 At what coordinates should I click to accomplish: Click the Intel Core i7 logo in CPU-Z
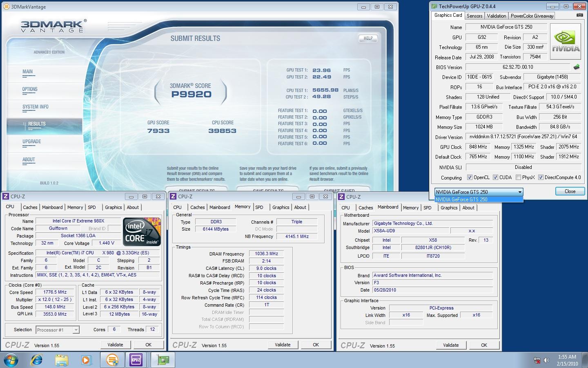coord(142,232)
